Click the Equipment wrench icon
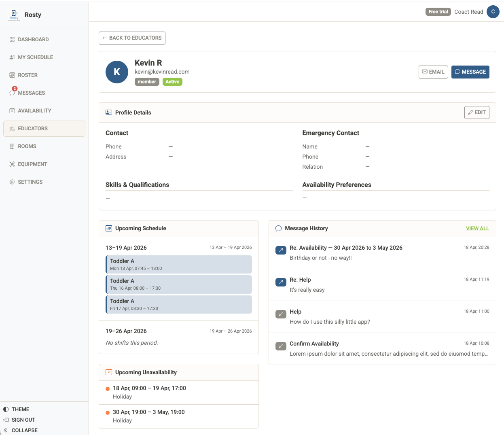This screenshot has width=504, height=435. tap(12, 164)
